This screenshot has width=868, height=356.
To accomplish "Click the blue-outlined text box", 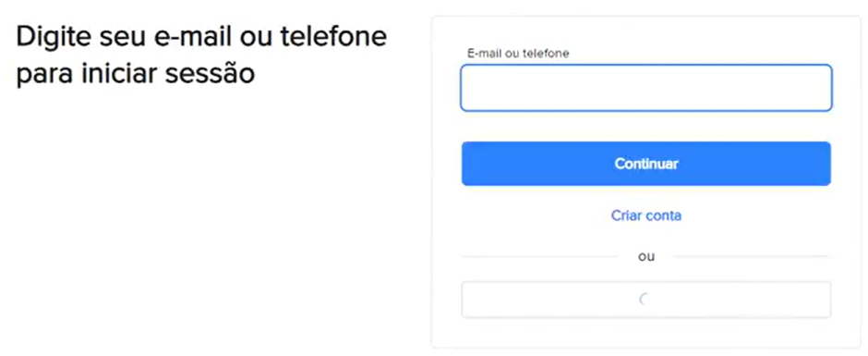I will [646, 88].
